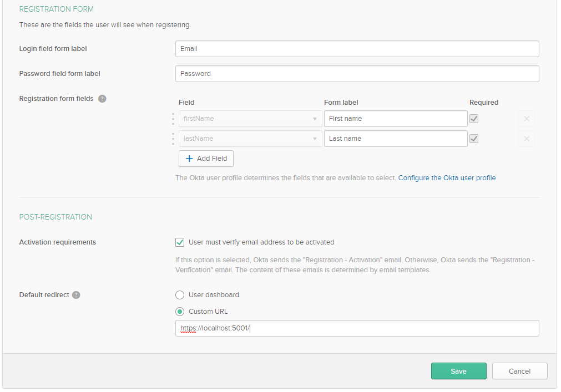Save the registration settings
The width and height of the screenshot is (561, 392).
click(x=458, y=371)
